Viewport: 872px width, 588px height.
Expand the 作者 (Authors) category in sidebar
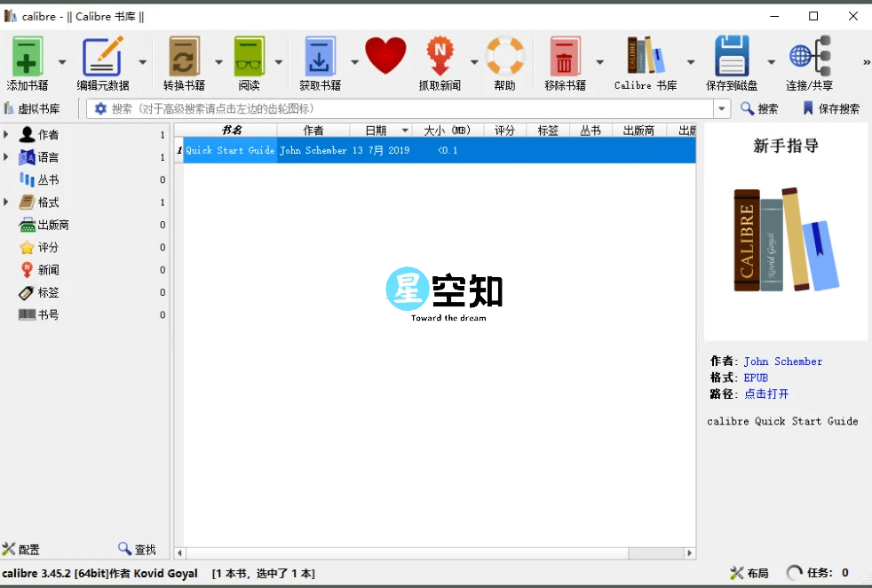(x=7, y=134)
